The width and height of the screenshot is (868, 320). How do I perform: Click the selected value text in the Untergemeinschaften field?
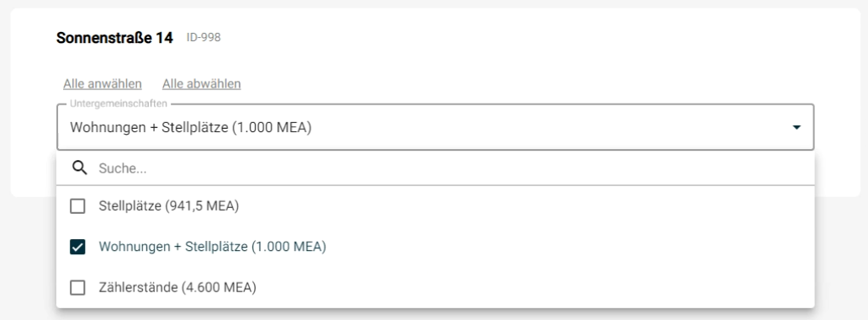191,127
